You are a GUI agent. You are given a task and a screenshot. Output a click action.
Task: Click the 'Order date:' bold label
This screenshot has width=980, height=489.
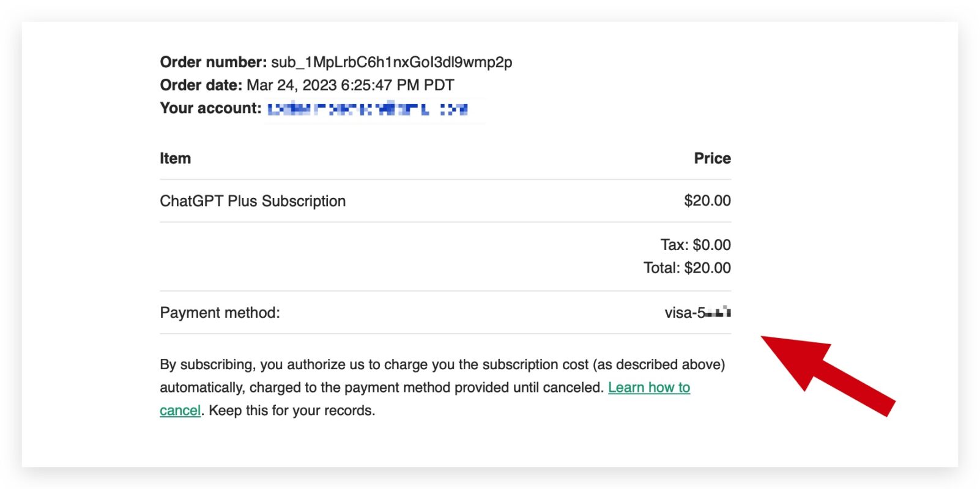(201, 85)
